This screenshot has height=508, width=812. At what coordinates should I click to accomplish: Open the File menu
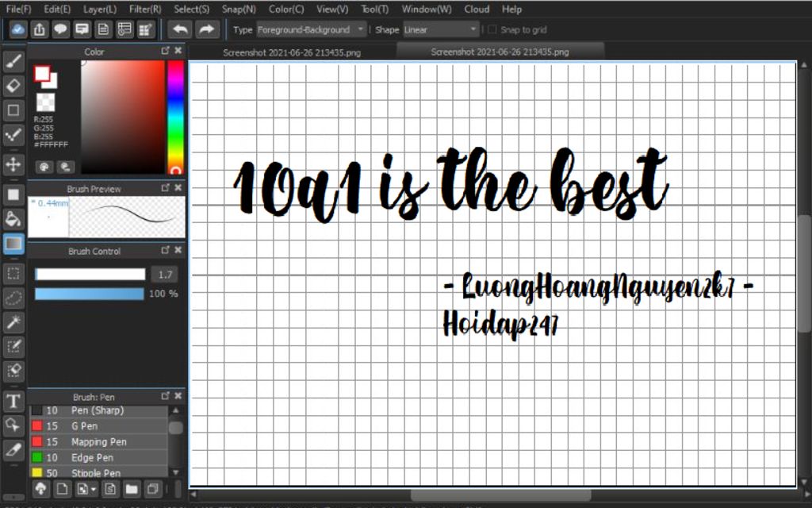(19, 10)
